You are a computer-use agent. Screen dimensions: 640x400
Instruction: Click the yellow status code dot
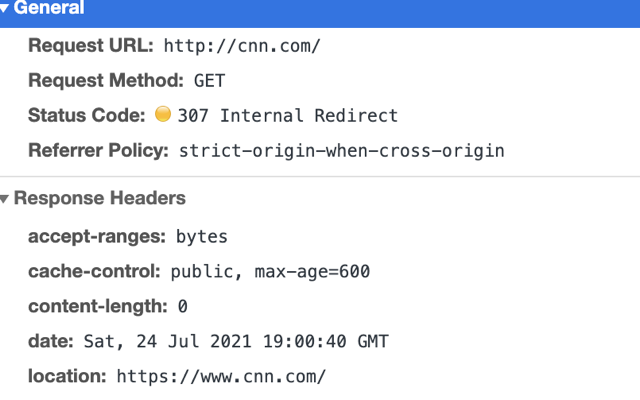(164, 115)
